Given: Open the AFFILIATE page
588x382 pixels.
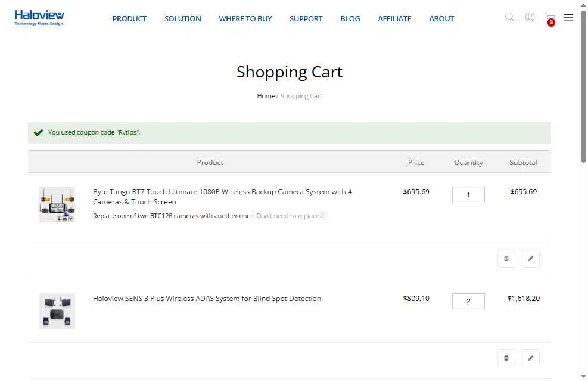Looking at the screenshot, I should click(394, 18).
